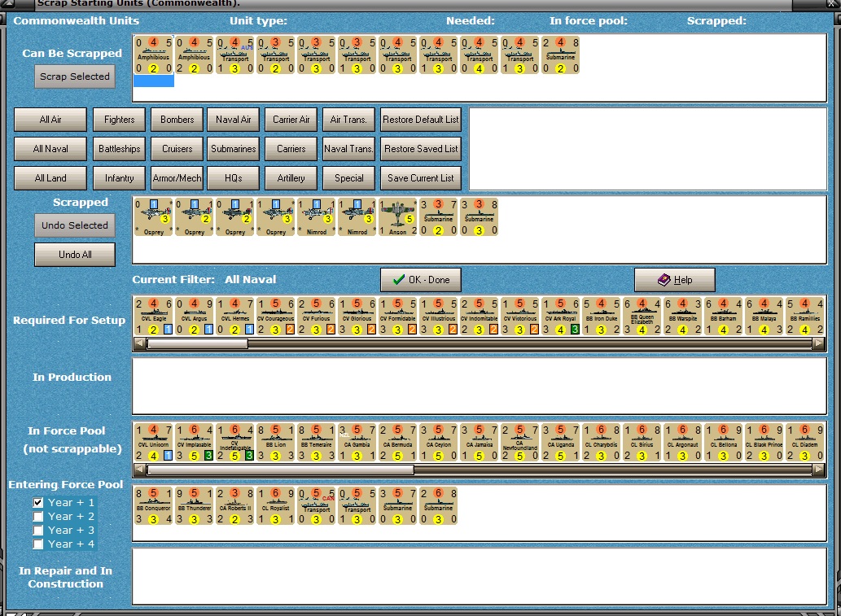Screen dimensions: 841x616
Task: Pick the first Osprey aircraft in Scrapped
Action: (x=153, y=217)
